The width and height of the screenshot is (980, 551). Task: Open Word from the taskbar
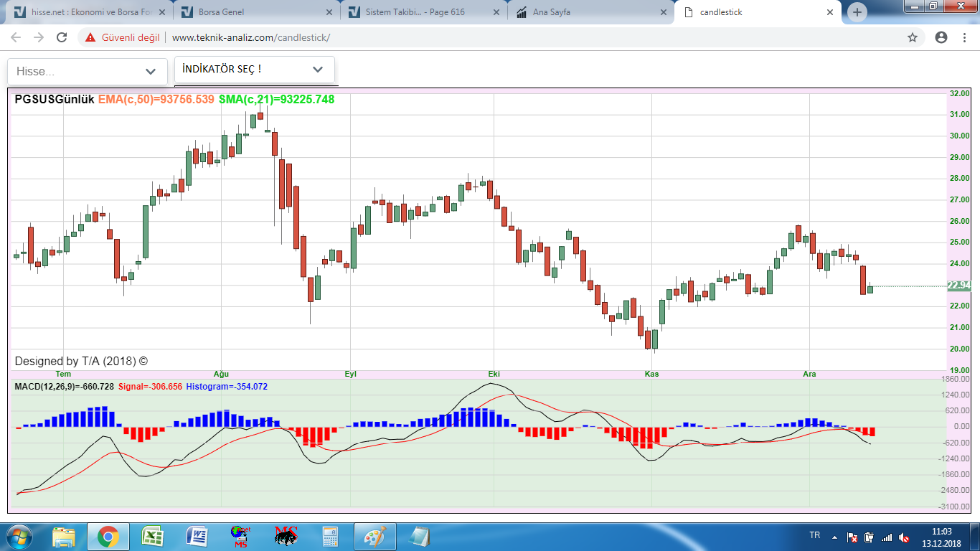(197, 537)
